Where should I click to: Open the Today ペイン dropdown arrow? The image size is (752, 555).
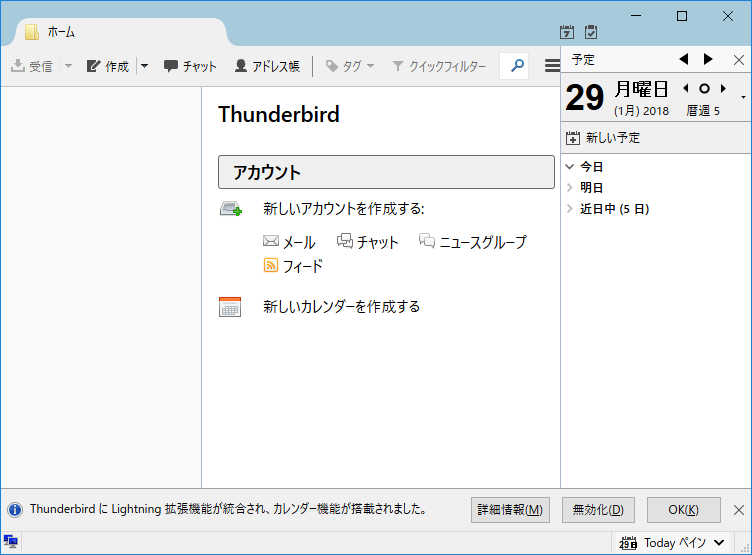coord(719,543)
